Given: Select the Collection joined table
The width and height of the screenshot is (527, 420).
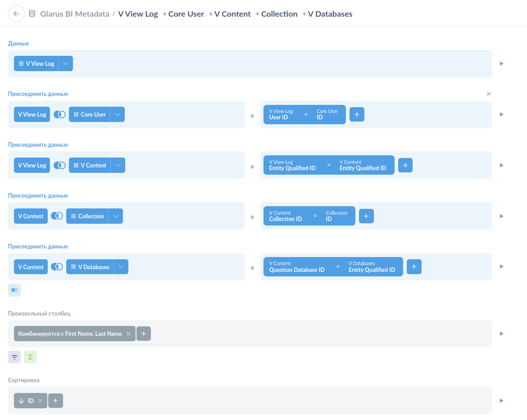Looking at the screenshot, I should pyautogui.click(x=87, y=216).
